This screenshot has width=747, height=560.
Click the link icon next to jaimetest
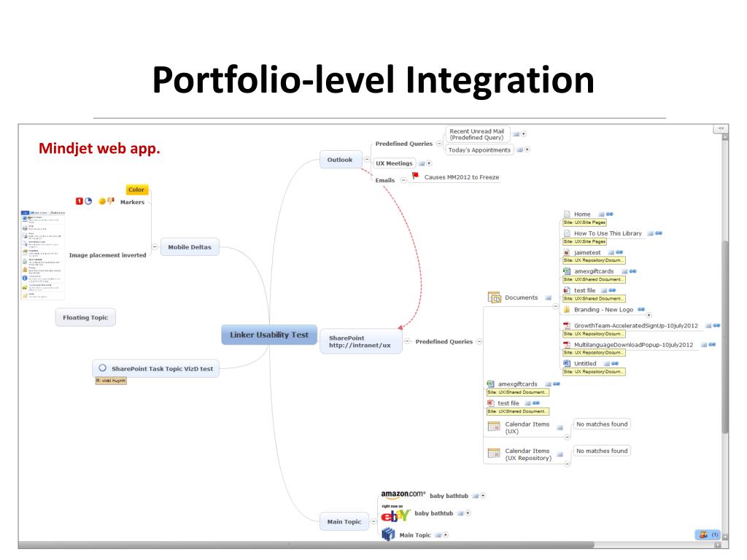point(619,252)
